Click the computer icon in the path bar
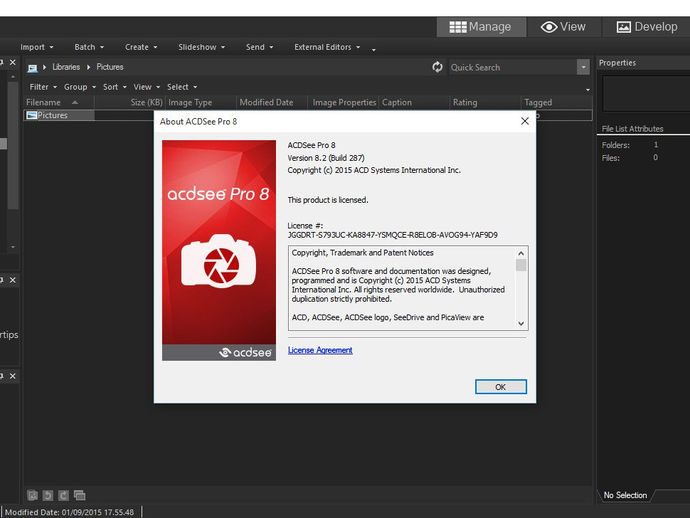The image size is (690, 518). point(32,68)
